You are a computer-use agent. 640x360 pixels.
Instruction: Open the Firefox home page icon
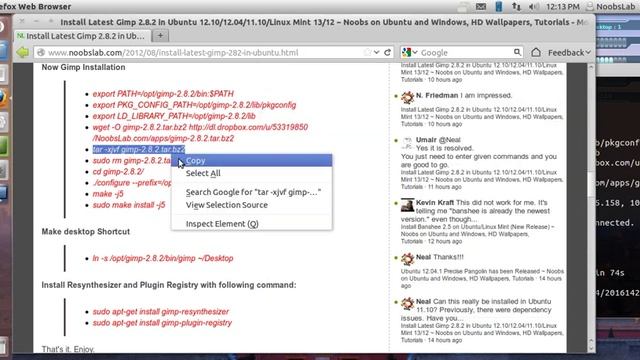point(536,52)
